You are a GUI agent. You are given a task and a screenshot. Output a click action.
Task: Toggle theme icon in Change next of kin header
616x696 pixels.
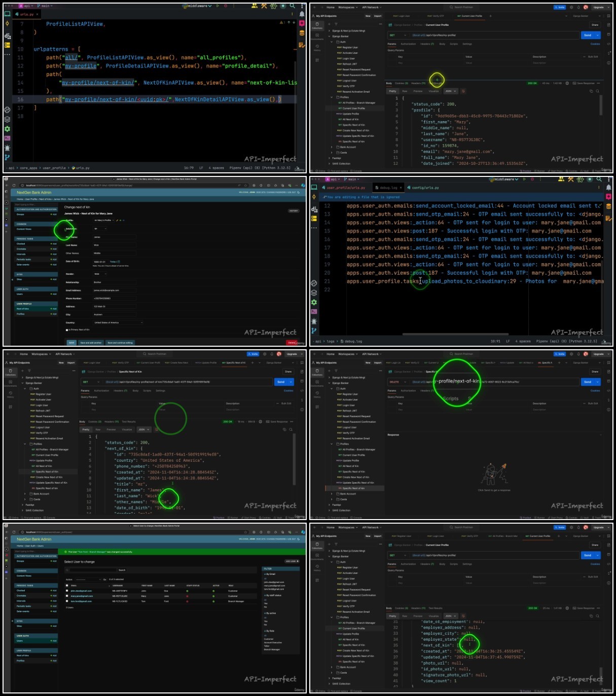tap(298, 193)
